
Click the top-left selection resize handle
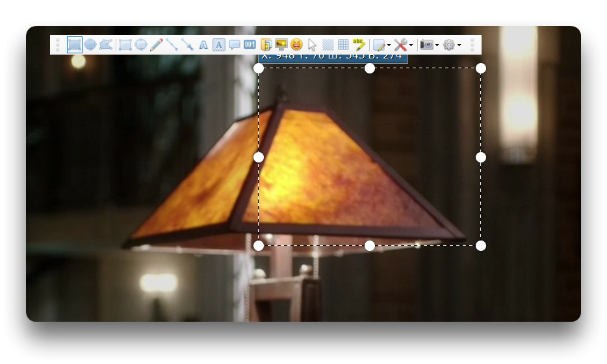click(x=259, y=68)
